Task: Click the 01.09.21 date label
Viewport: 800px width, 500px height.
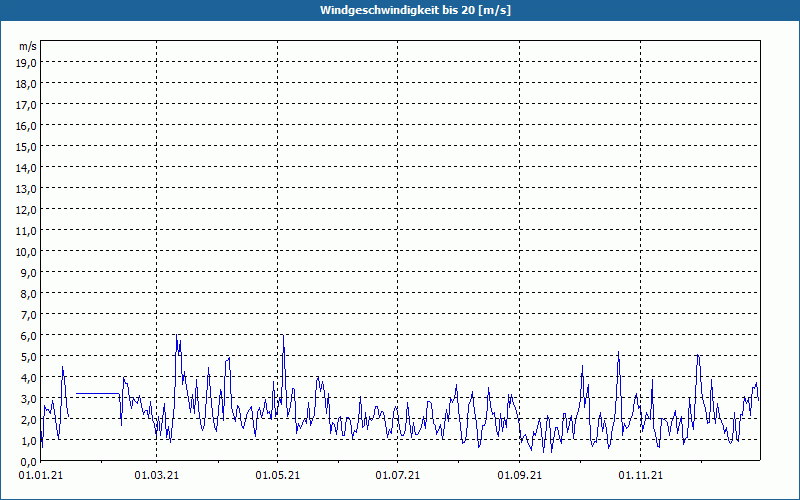Action: (x=520, y=476)
